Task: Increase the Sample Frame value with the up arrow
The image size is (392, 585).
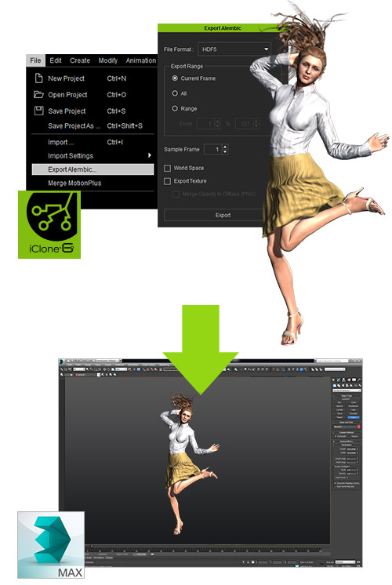Action: [x=225, y=147]
